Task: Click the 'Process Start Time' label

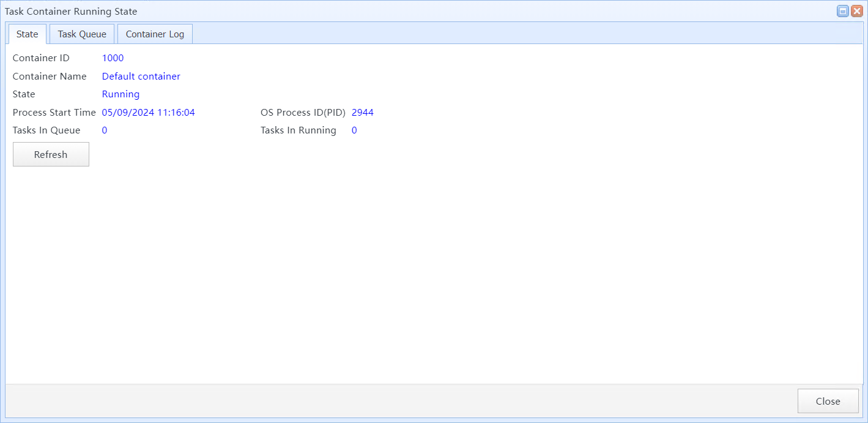Action: (54, 113)
